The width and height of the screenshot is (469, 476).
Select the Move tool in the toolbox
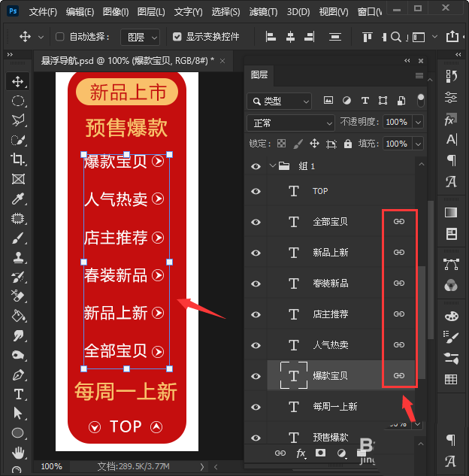(x=17, y=81)
